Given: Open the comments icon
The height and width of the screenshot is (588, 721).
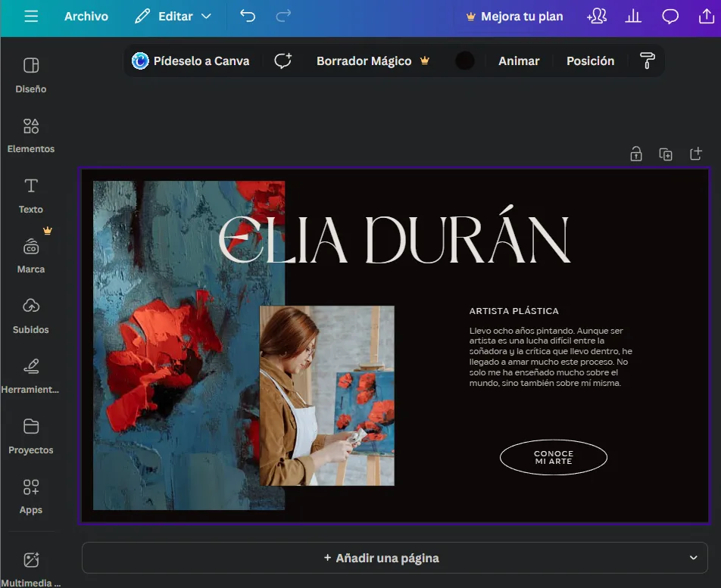Looking at the screenshot, I should pyautogui.click(x=669, y=15).
